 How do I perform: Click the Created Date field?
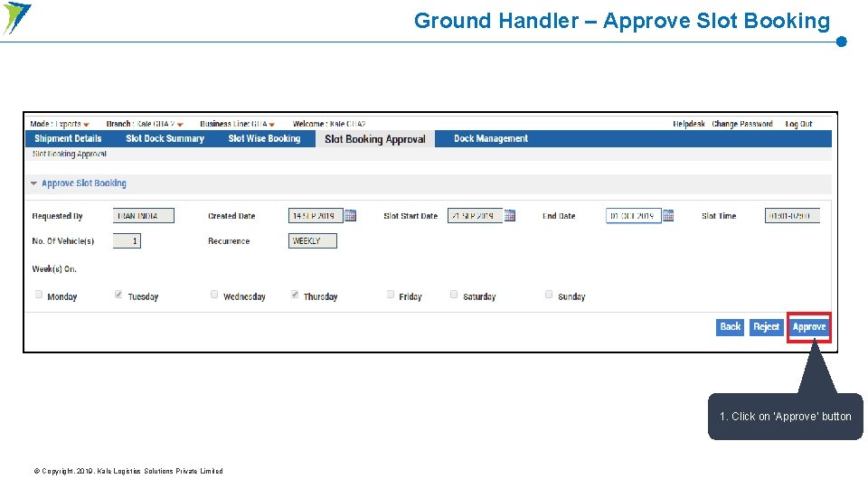point(316,216)
